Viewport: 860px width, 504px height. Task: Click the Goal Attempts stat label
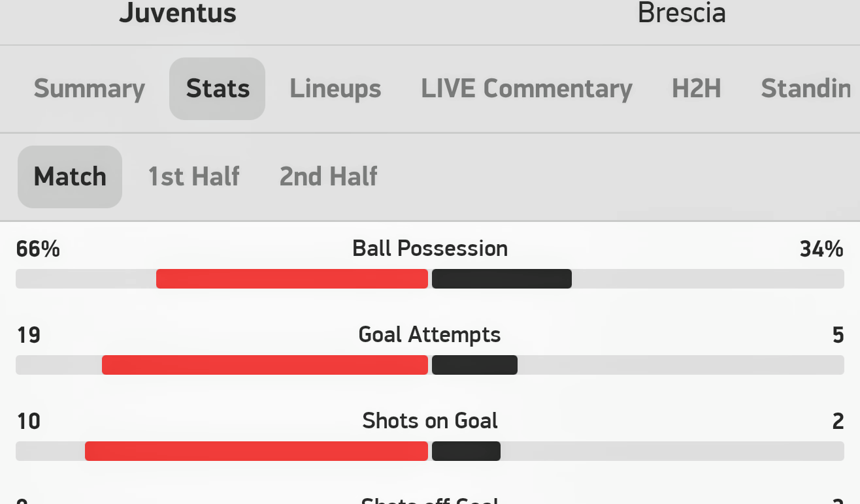tap(430, 335)
